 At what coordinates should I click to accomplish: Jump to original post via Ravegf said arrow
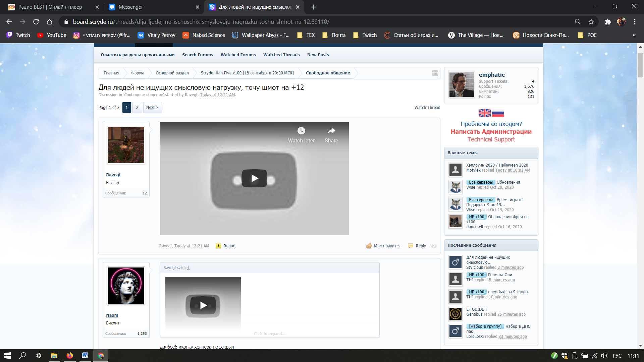(189, 268)
